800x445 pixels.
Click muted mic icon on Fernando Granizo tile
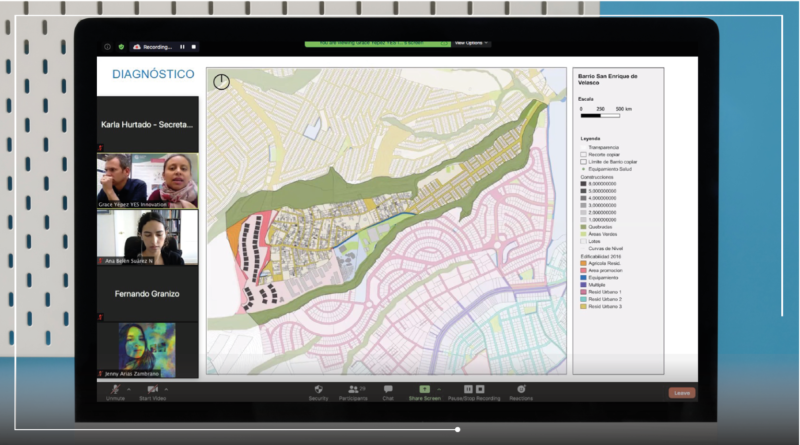click(101, 317)
